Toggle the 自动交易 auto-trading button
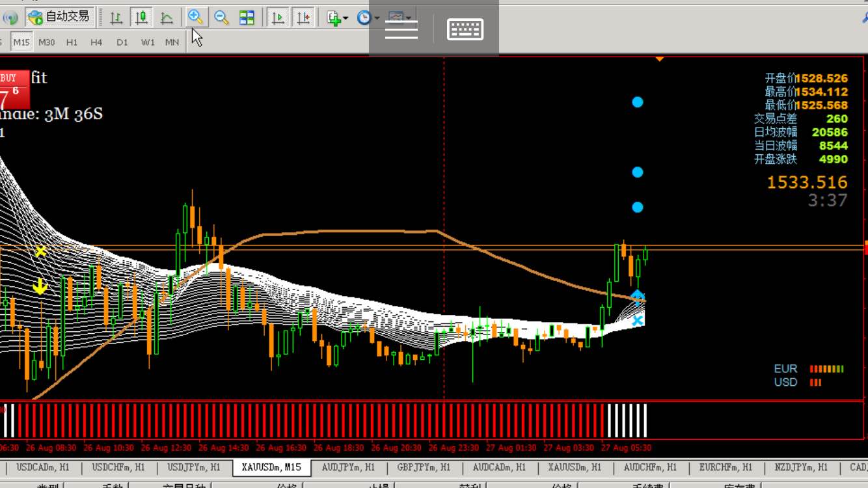The image size is (868, 488). (60, 17)
